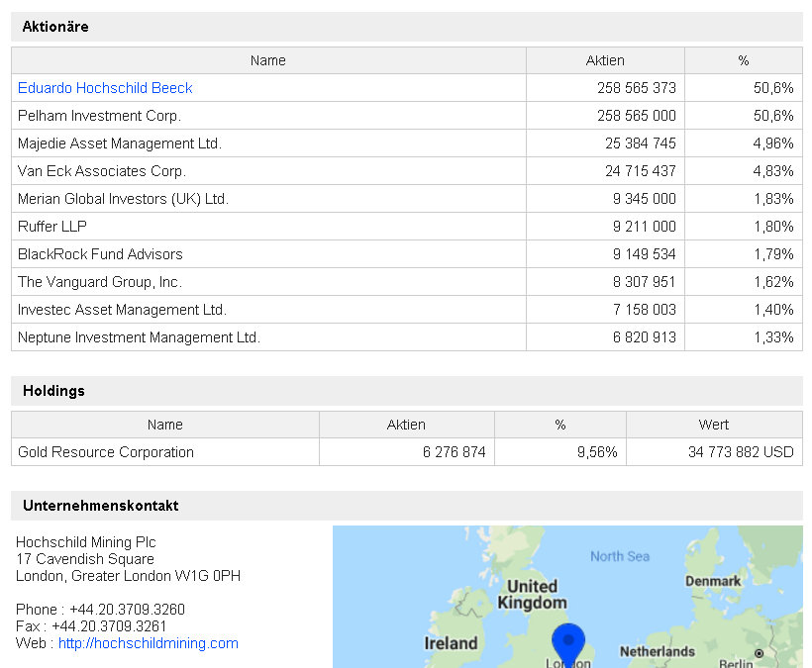This screenshot has width=812, height=668.
Task: Click the Berlin city marker on the map
Action: coord(760,654)
